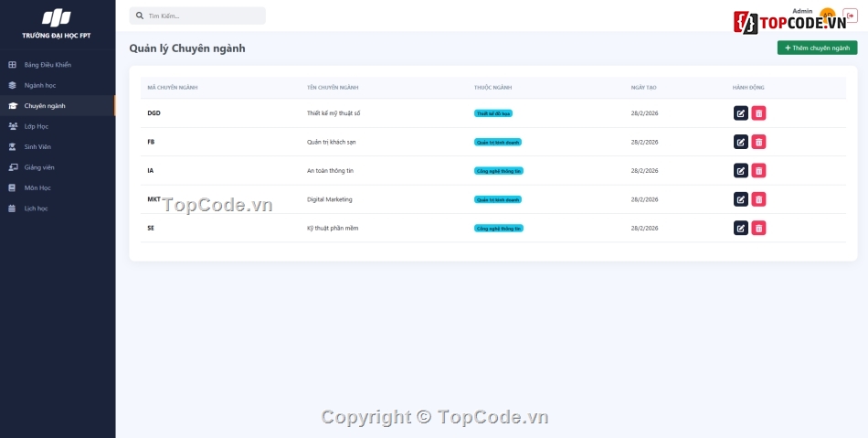Click the logout icon next to Admin
868x438 pixels.
851,16
